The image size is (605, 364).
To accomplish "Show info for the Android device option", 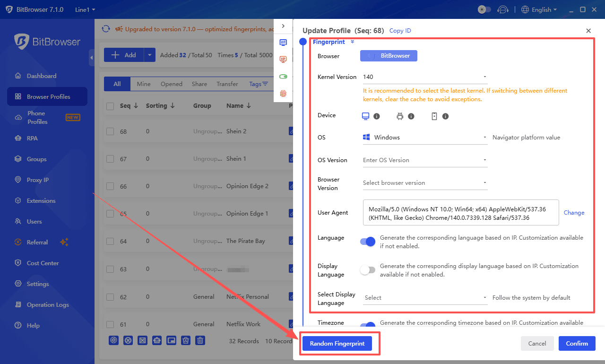I will click(x=411, y=116).
